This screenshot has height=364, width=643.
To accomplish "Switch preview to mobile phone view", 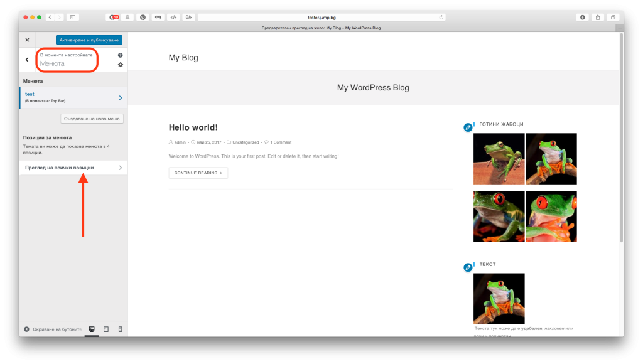I will (x=120, y=329).
